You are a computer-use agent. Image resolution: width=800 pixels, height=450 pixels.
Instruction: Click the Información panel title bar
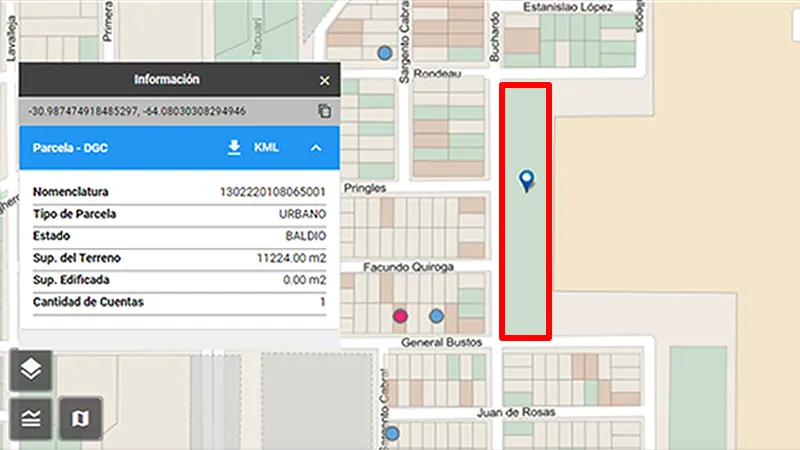(167, 80)
